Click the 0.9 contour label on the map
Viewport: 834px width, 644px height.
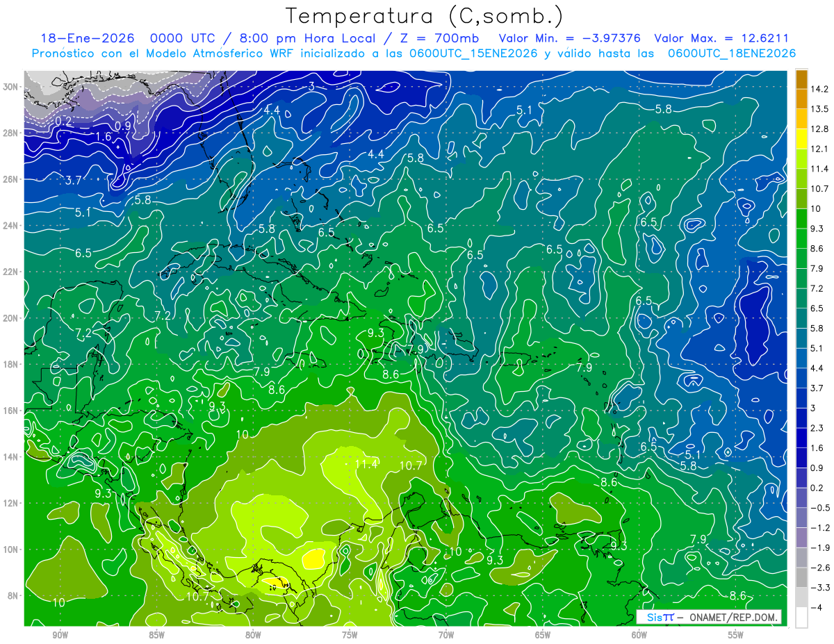pos(122,126)
